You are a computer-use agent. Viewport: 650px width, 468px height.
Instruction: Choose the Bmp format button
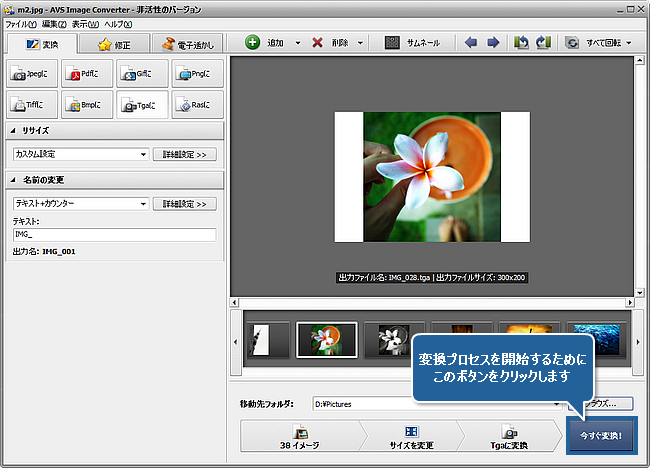click(87, 103)
